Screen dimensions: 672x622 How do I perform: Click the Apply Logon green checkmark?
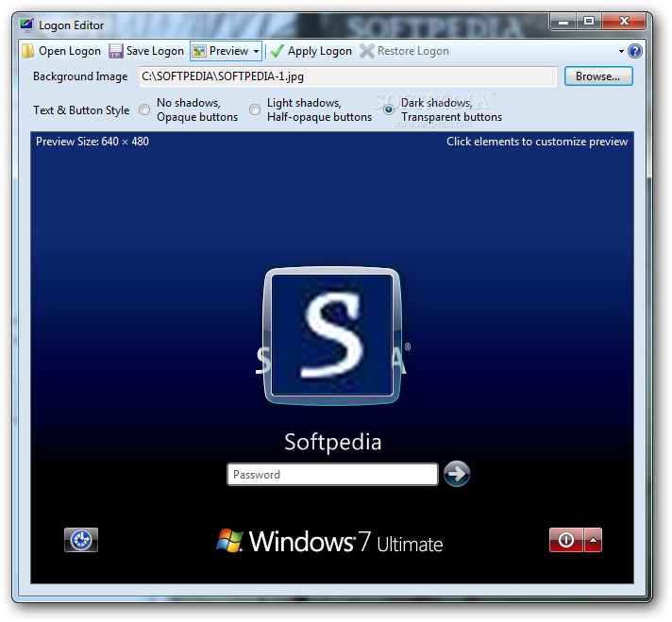[277, 51]
